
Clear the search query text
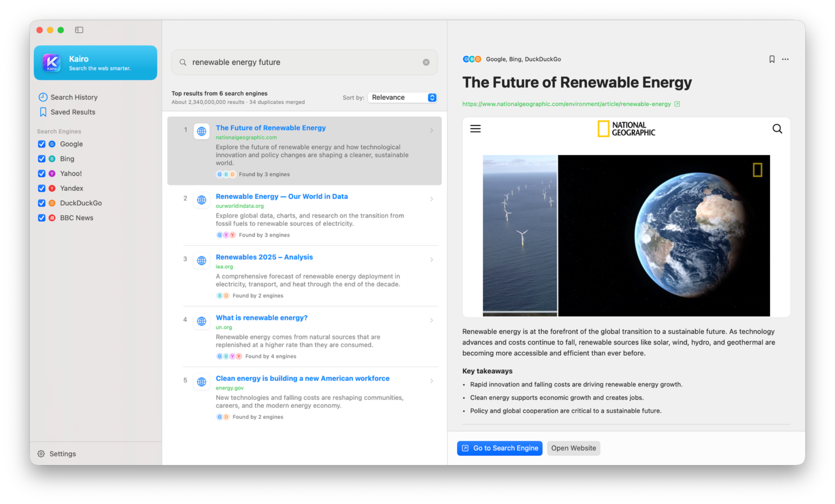click(426, 62)
